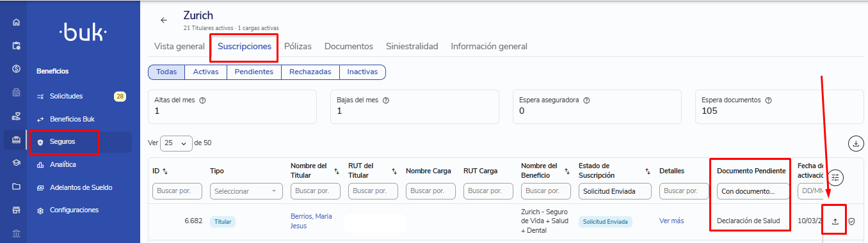This screenshot has width=868, height=243.
Task: Switch to the Documentos tab
Action: (349, 47)
